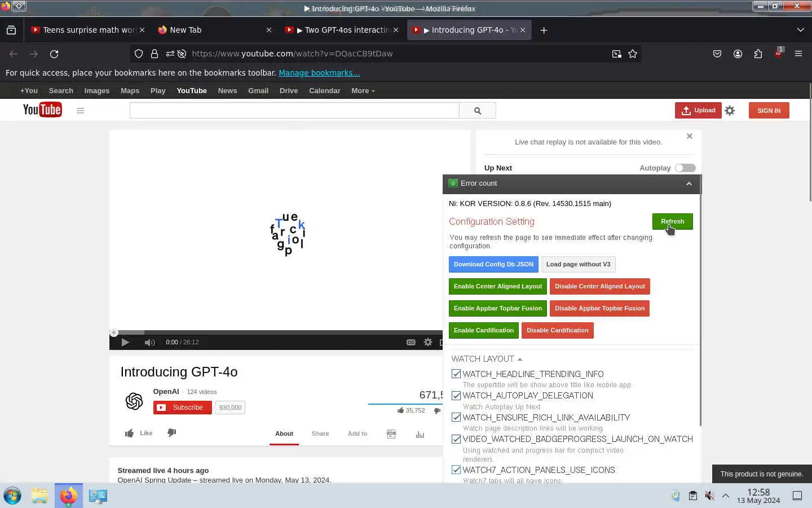Viewport: 812px width, 508px height.
Task: Open the More dropdown in Google bar
Action: pos(363,90)
